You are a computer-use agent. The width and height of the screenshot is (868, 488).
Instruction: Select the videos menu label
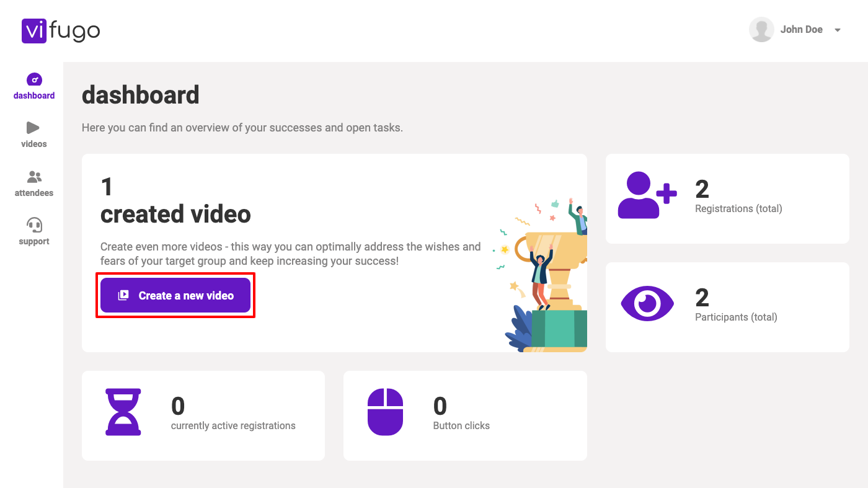pos(34,144)
